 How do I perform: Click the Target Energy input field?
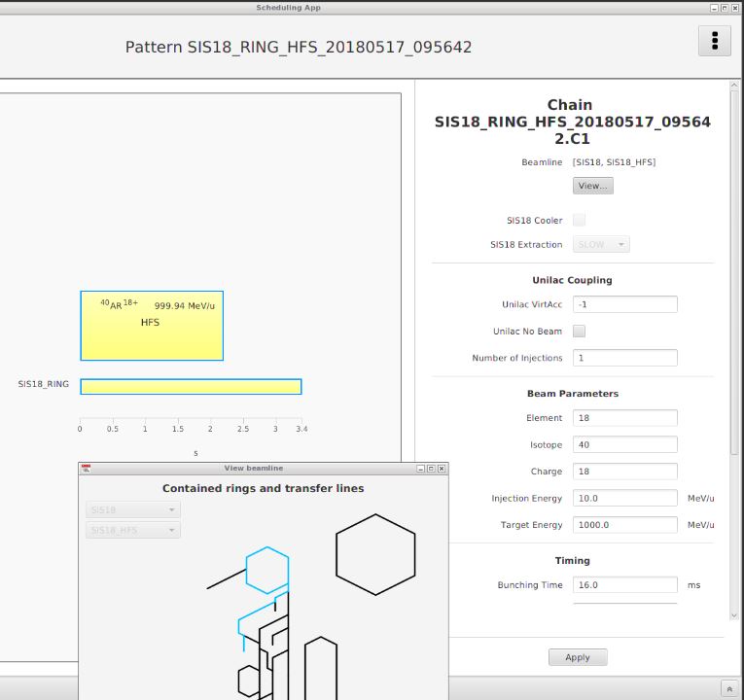pos(624,525)
